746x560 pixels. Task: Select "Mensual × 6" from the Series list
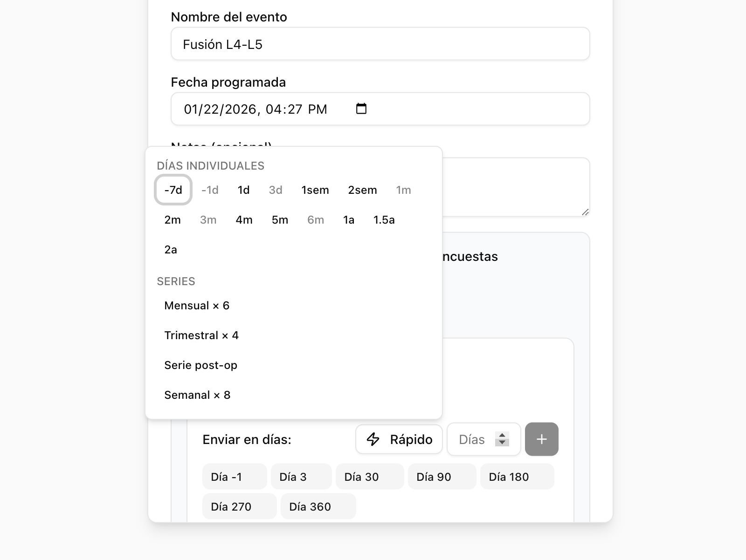point(197,305)
